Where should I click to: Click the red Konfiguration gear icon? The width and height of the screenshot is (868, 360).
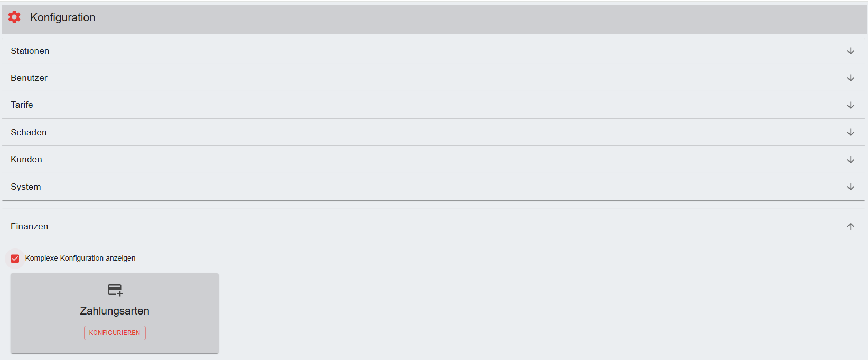(x=14, y=17)
